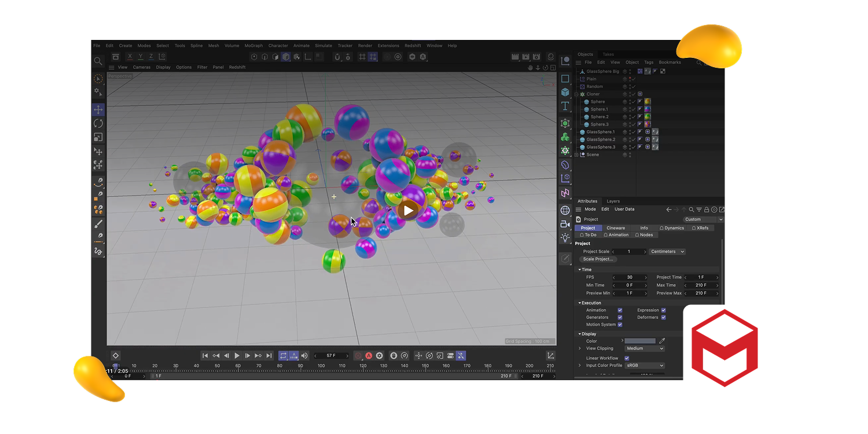868x434 pixels.
Task: Lock the Y axis
Action: click(141, 57)
